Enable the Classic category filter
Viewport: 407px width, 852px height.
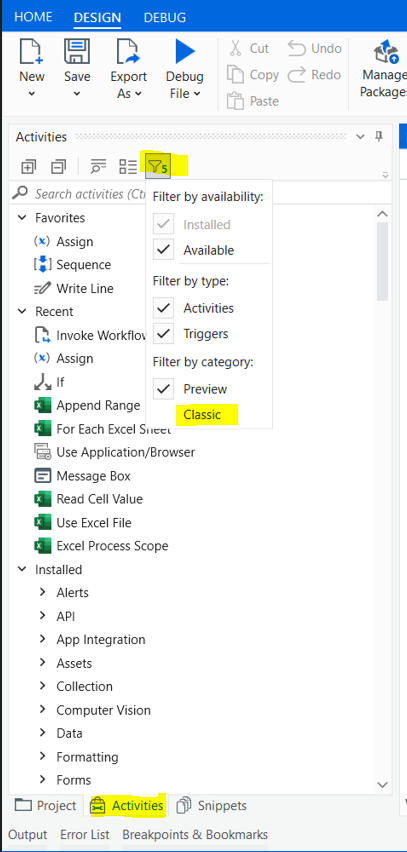coord(202,415)
